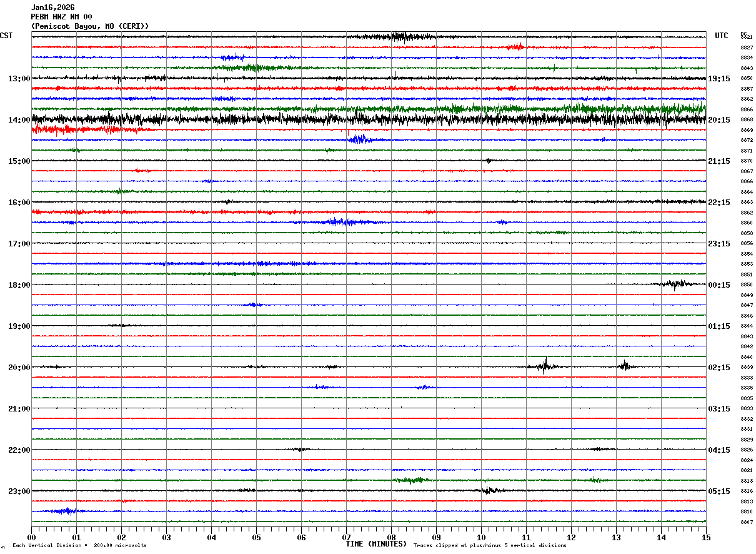756x554 pixels.
Task: Select DC offset value 8872
Action: [x=747, y=141]
